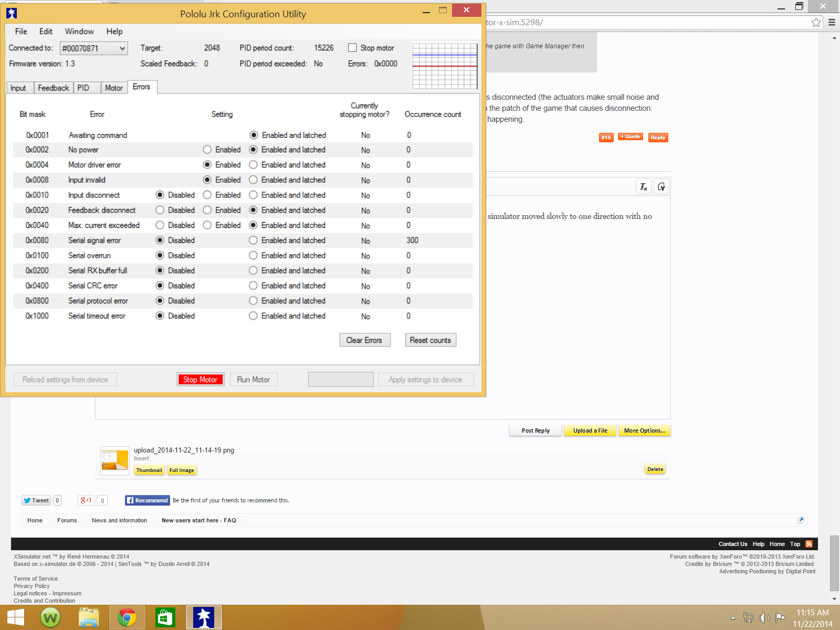
Task: Click the Google +1 button
Action: [86, 500]
